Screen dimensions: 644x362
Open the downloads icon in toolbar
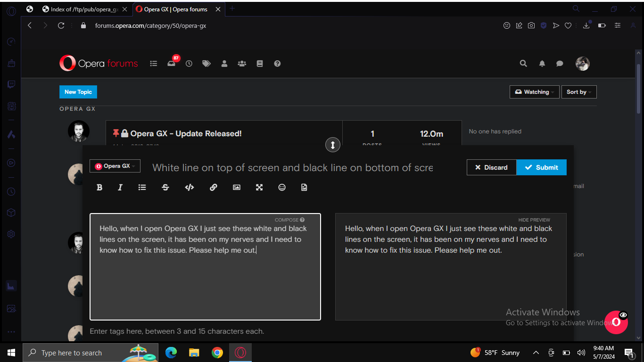pyautogui.click(x=586, y=25)
